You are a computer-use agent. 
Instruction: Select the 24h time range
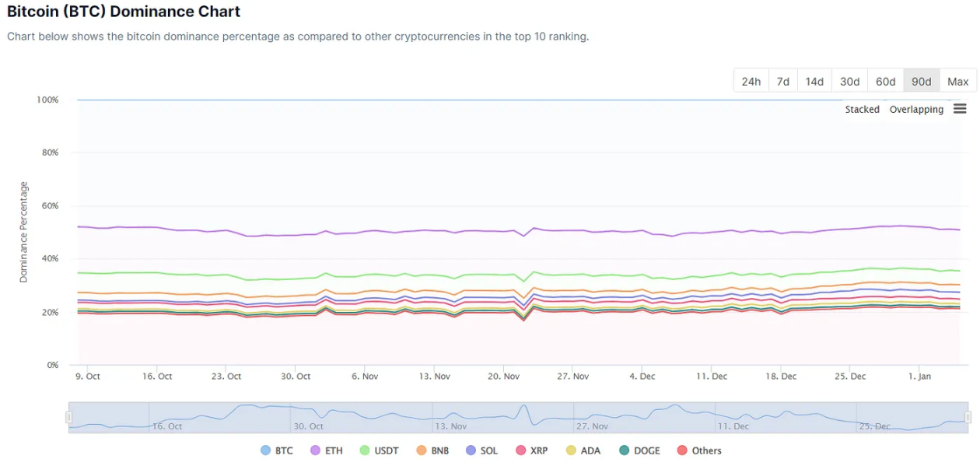(x=751, y=81)
